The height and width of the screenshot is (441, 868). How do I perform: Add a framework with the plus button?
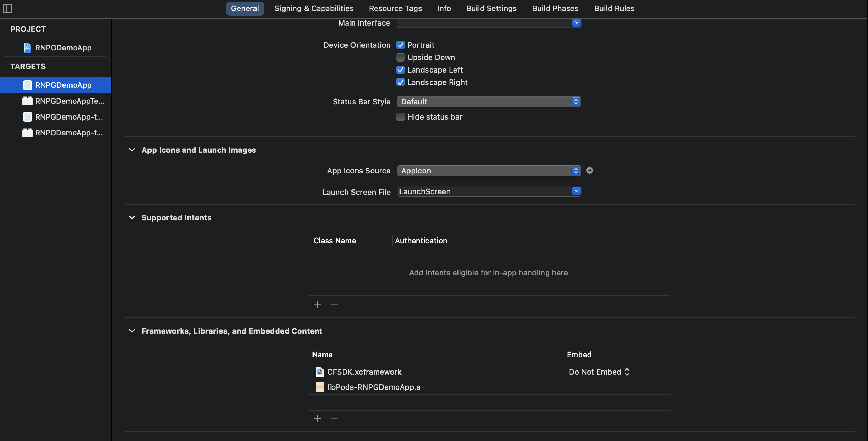317,419
